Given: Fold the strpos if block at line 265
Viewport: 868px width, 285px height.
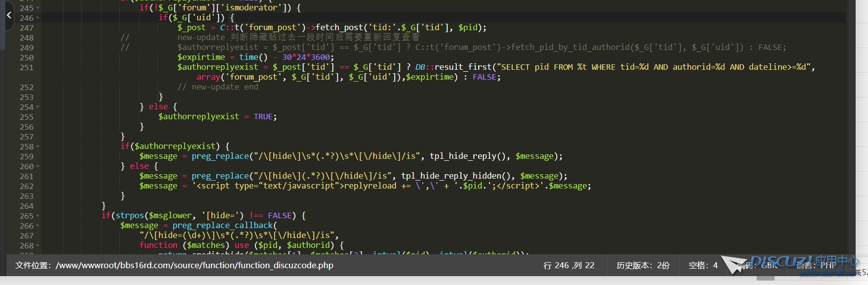Looking at the screenshot, I should (38, 216).
